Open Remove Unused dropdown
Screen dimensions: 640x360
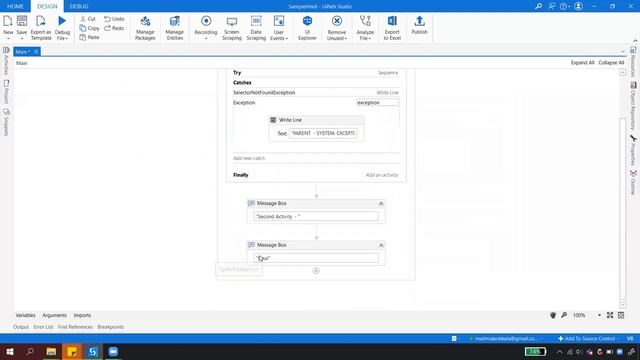337,28
